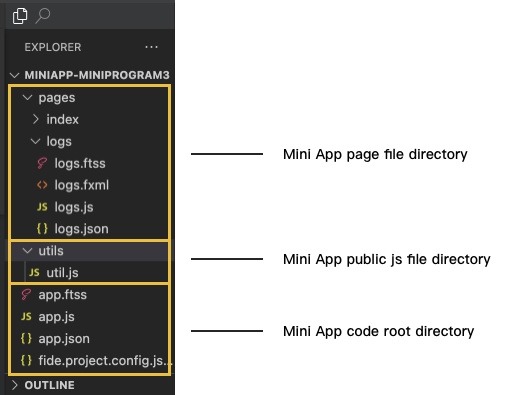Collapse the utils folder chevron
Viewport: 528px width, 395px height.
point(27,251)
